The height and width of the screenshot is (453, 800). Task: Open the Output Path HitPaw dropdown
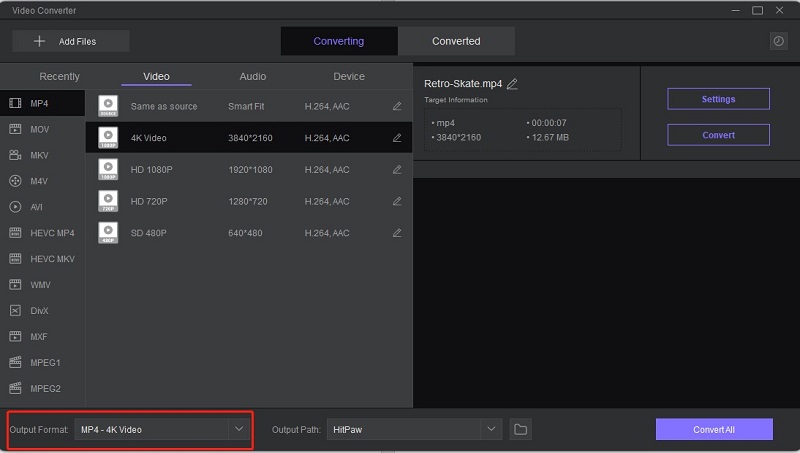[x=414, y=430]
